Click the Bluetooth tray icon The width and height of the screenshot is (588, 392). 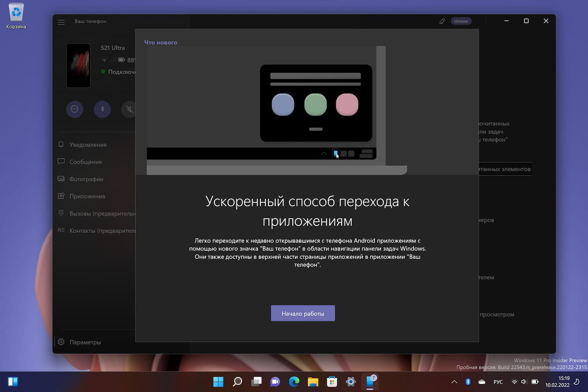coord(468,382)
